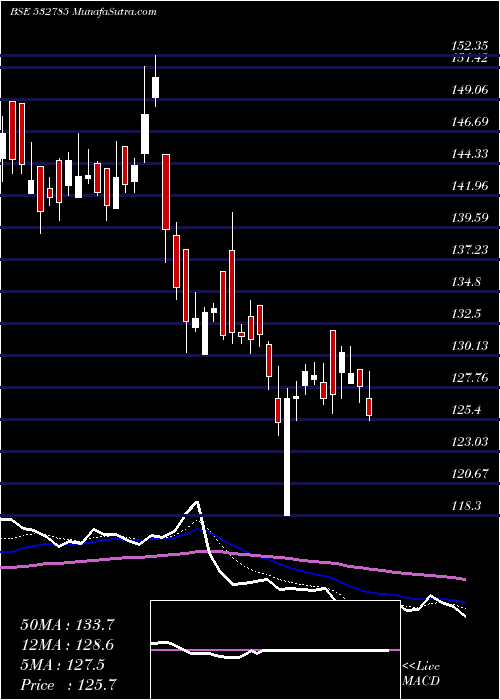Click the 141.96 price level label
The height and width of the screenshot is (700, 500).
pyautogui.click(x=469, y=186)
